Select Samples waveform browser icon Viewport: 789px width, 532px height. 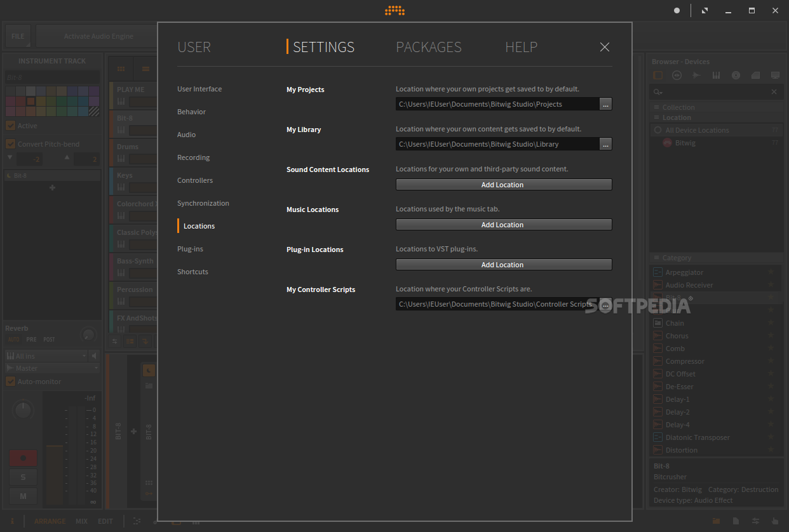click(x=697, y=75)
